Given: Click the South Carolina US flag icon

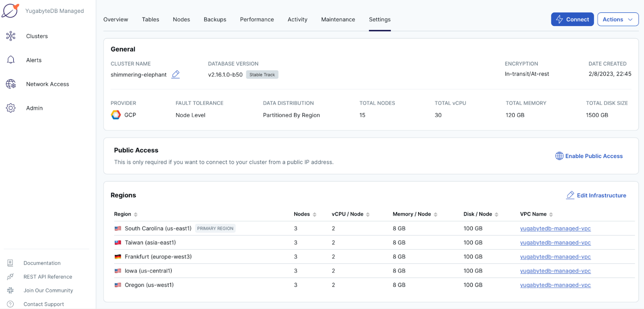Looking at the screenshot, I should (x=118, y=228).
